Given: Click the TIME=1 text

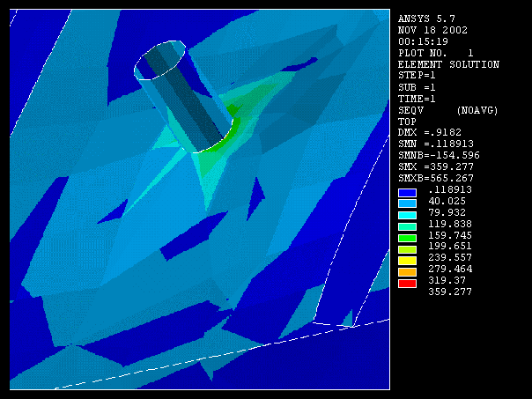Looking at the screenshot, I should [417, 99].
